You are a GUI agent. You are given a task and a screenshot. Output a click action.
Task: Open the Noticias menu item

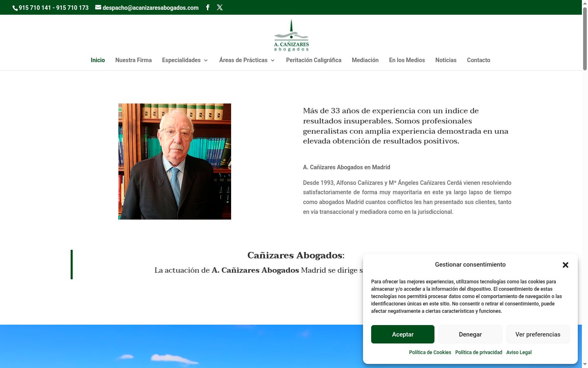[x=446, y=60]
